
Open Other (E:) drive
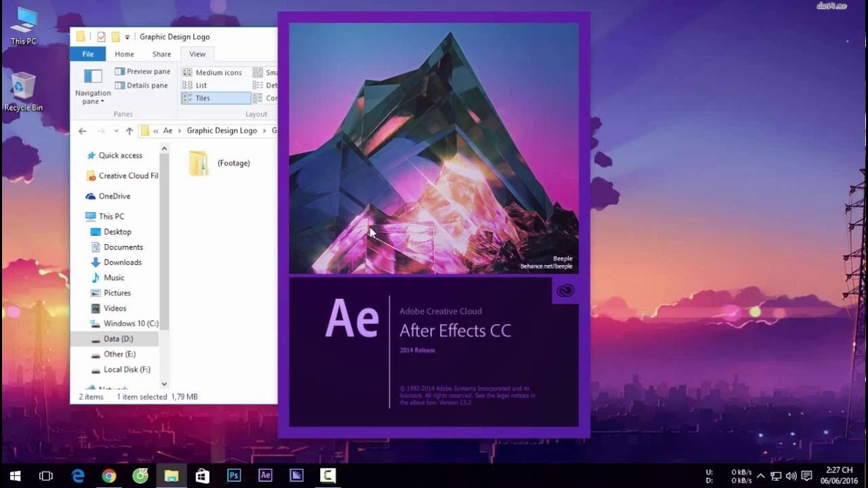[x=113, y=354]
